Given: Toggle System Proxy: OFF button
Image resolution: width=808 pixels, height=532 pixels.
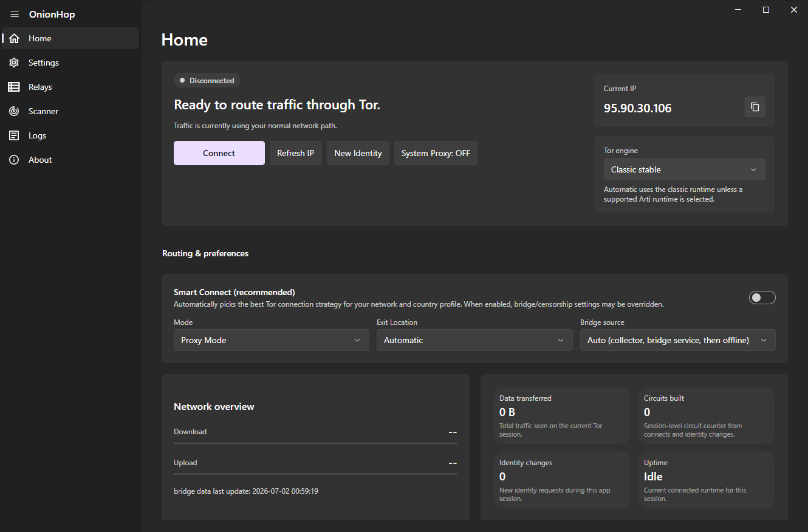Looking at the screenshot, I should coord(436,153).
